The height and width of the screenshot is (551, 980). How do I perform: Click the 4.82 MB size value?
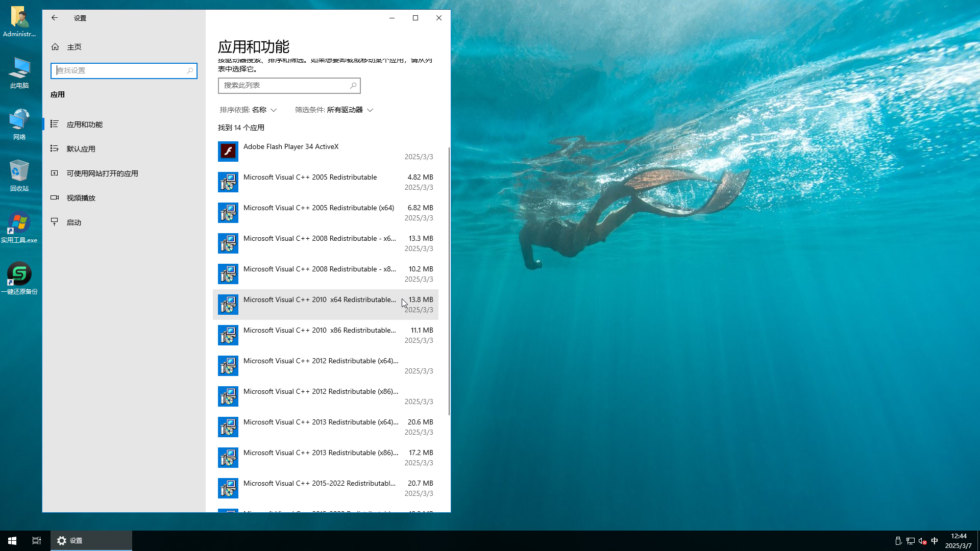[420, 177]
